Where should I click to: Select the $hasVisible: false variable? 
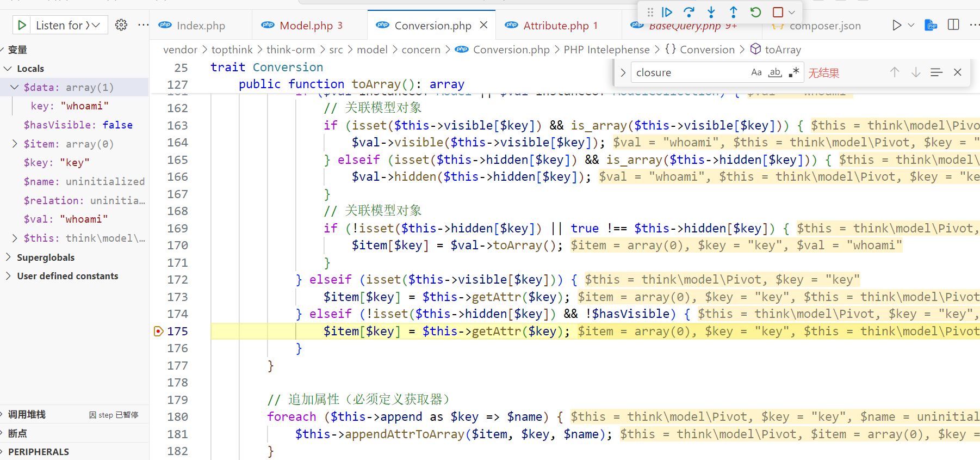pos(75,125)
